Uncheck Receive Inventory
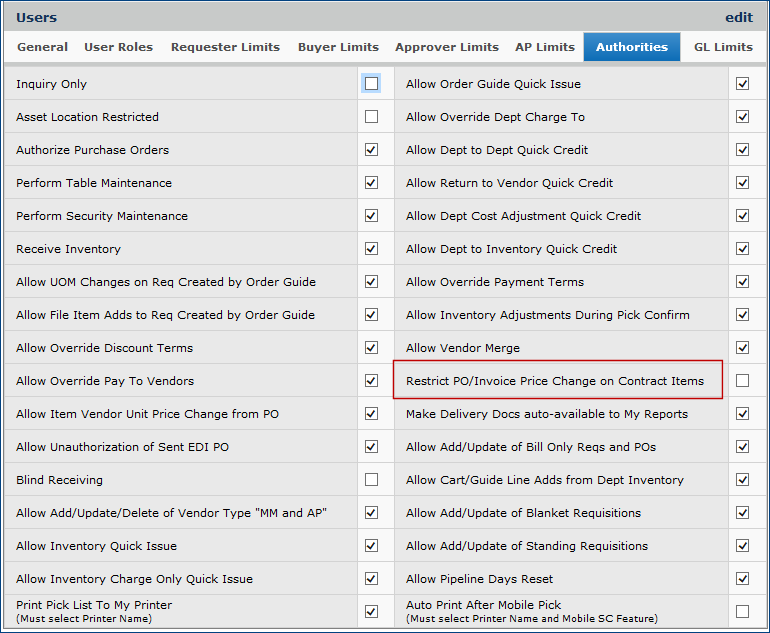This screenshot has height=633, width=770. click(372, 249)
